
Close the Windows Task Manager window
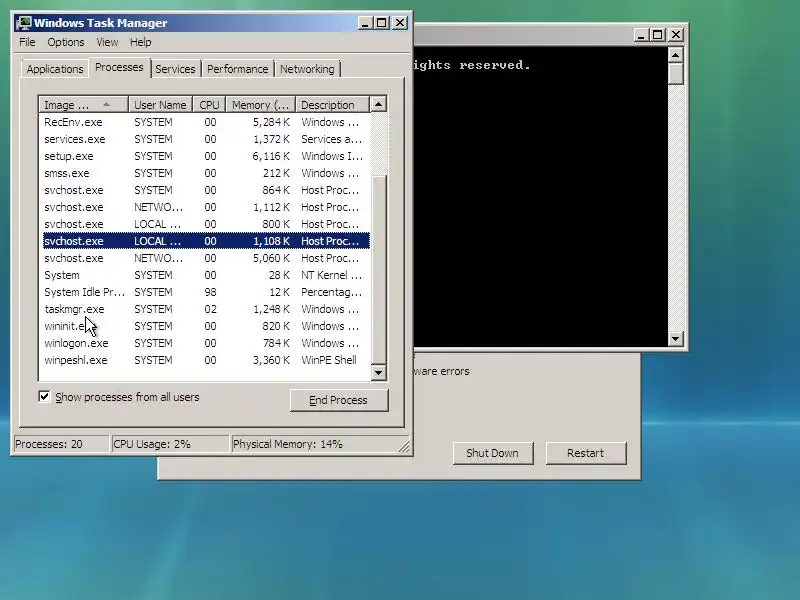(400, 23)
